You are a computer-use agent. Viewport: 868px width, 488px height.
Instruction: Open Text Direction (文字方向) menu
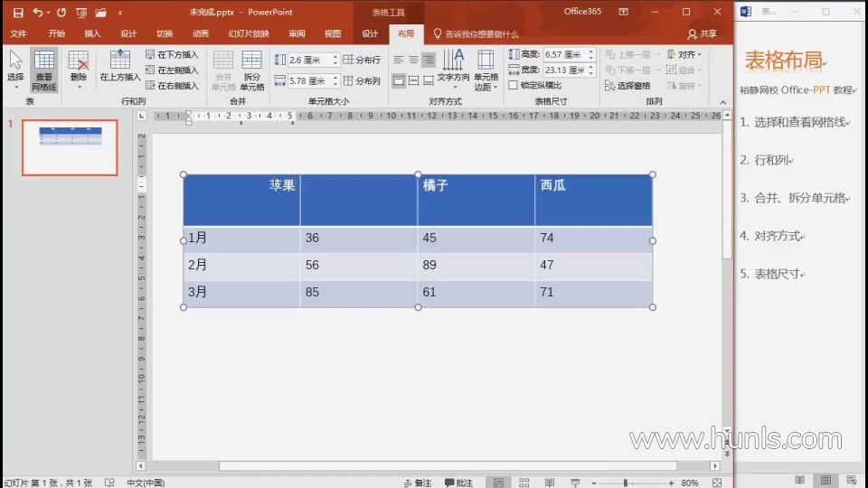tap(453, 70)
